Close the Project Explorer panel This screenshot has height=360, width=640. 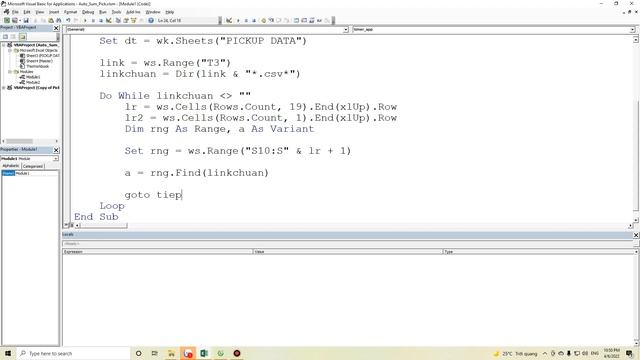click(x=56, y=28)
